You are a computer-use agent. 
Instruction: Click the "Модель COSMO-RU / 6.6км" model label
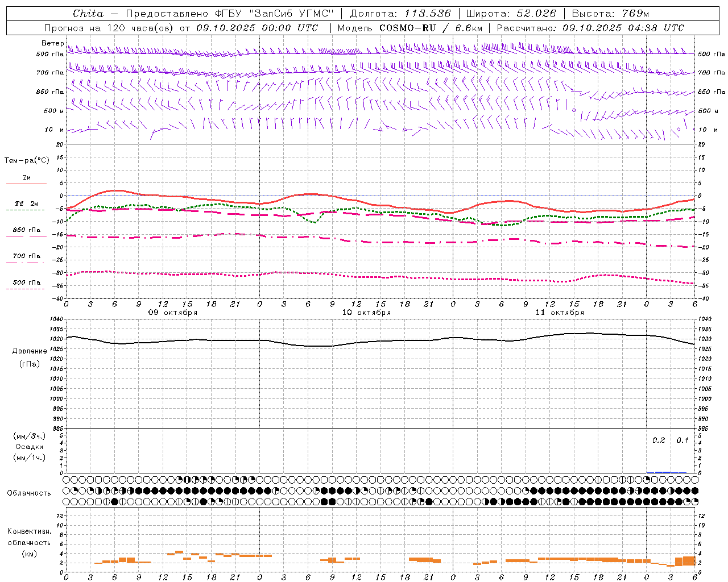[x=410, y=28]
